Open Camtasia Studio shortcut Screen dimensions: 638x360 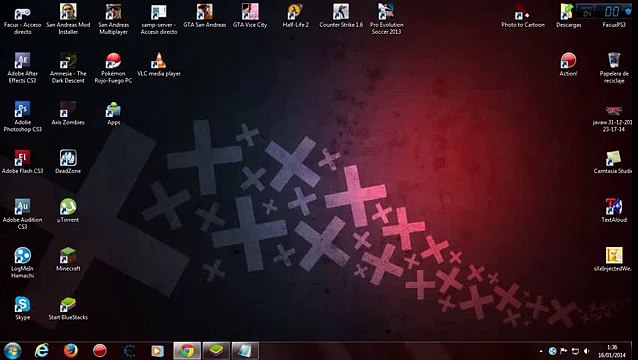coord(613,163)
